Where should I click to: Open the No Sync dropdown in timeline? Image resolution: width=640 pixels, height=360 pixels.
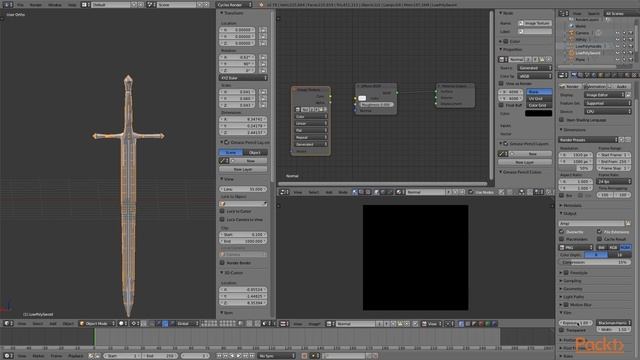pos(276,356)
